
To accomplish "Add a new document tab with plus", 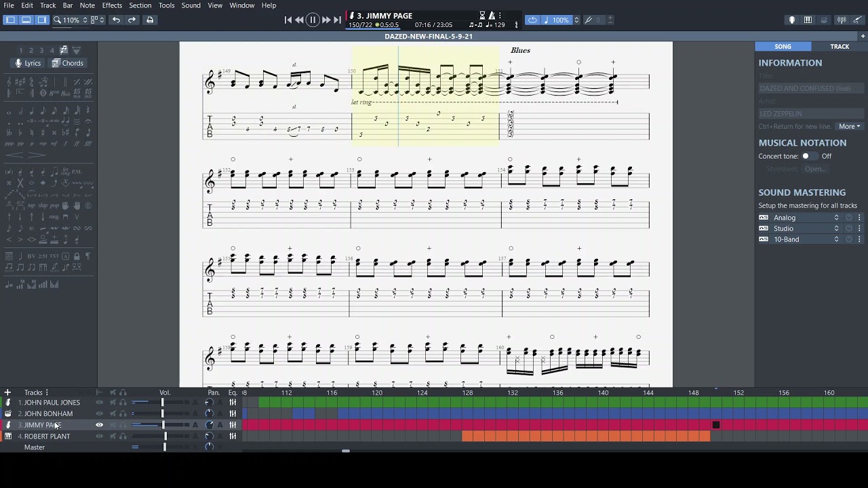I will point(863,37).
